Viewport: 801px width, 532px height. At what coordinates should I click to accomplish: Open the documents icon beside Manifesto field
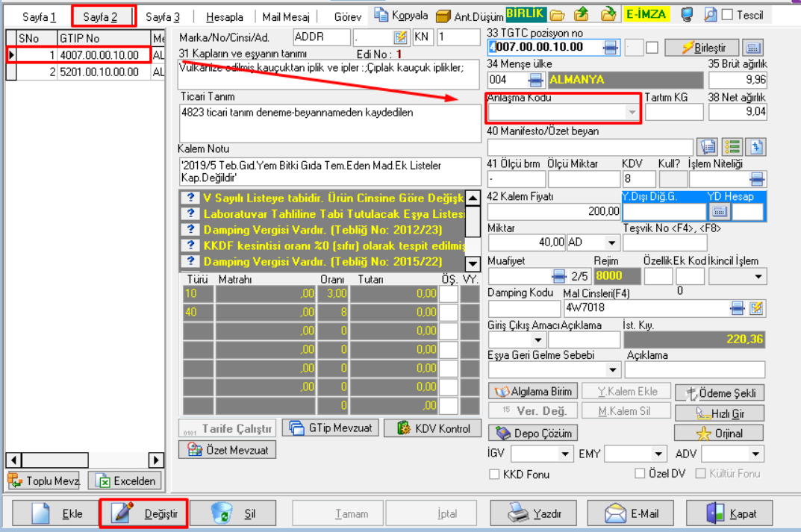(x=708, y=147)
